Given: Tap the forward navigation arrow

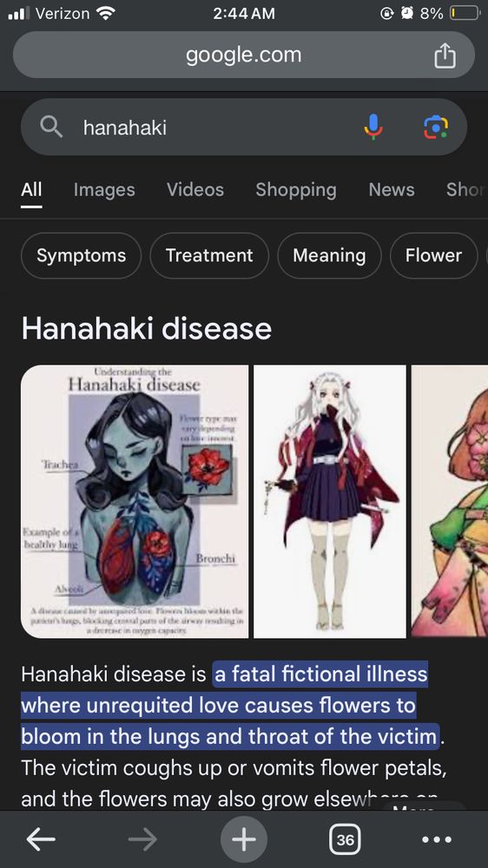Looking at the screenshot, I should 142,839.
